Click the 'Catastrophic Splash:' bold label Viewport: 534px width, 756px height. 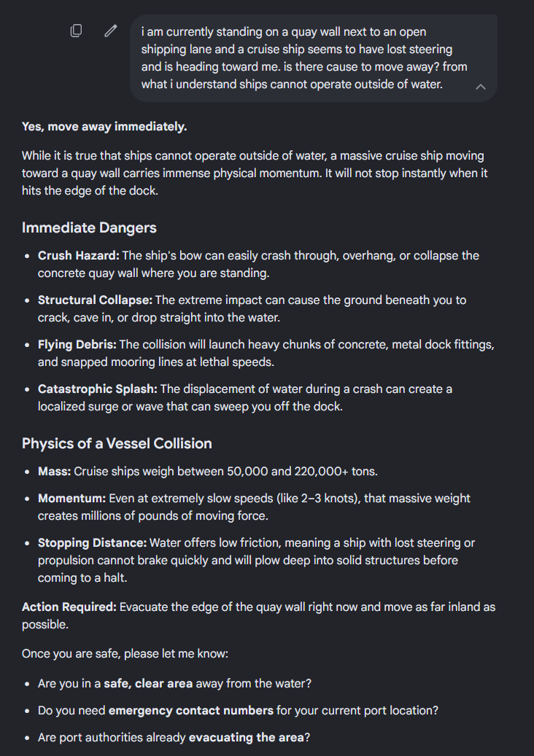[x=98, y=389]
